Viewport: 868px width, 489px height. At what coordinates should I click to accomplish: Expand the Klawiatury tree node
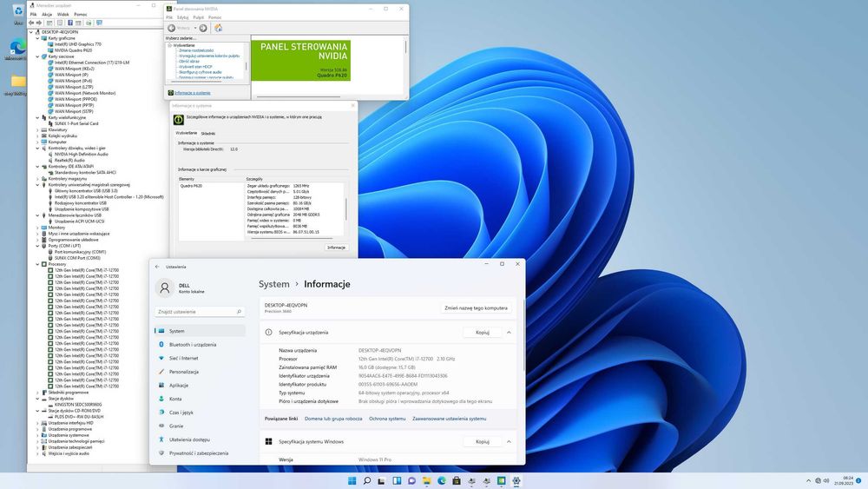(x=37, y=129)
